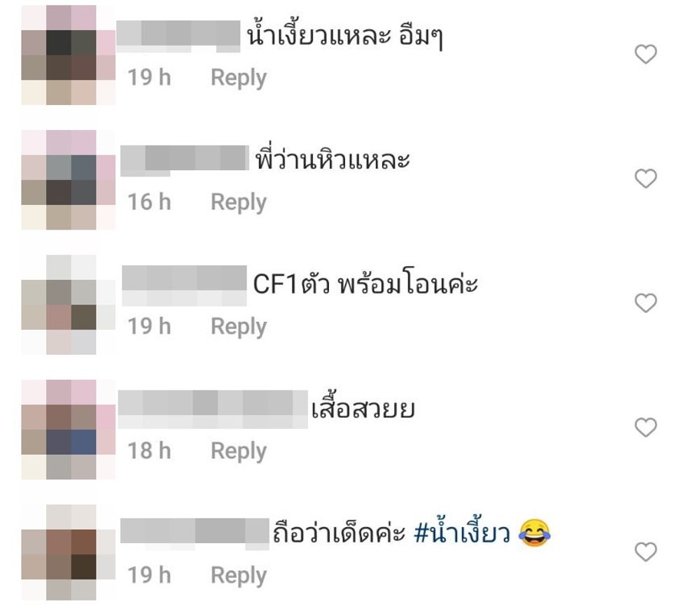This screenshot has width=700, height=611.
Task: Open blurred username before 'น้ำเงี้ยวแหละ อืมๆ'
Action: pos(178,36)
